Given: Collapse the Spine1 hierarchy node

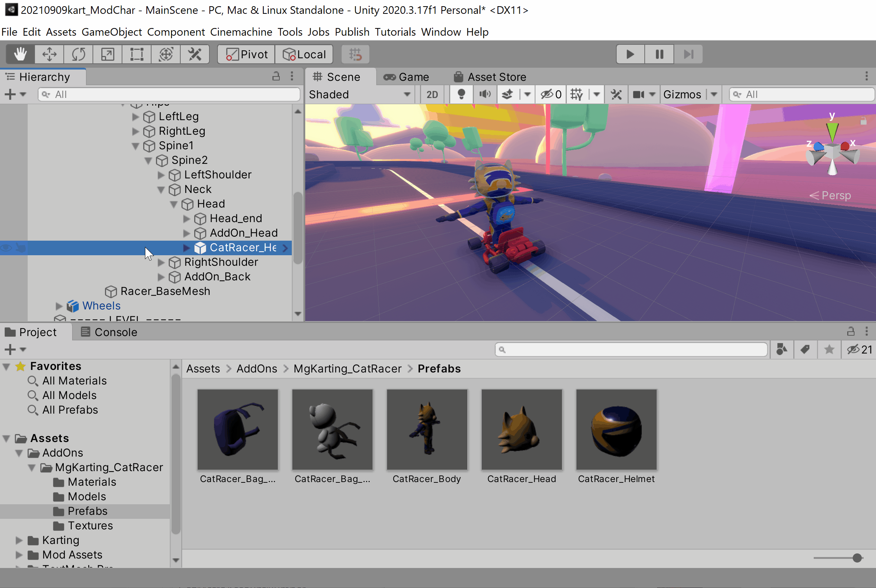Looking at the screenshot, I should click(135, 146).
